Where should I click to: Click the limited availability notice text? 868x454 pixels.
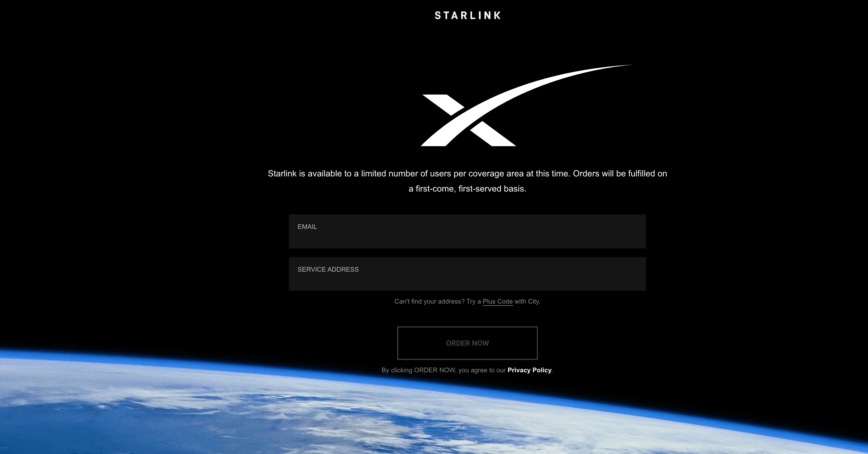467,181
